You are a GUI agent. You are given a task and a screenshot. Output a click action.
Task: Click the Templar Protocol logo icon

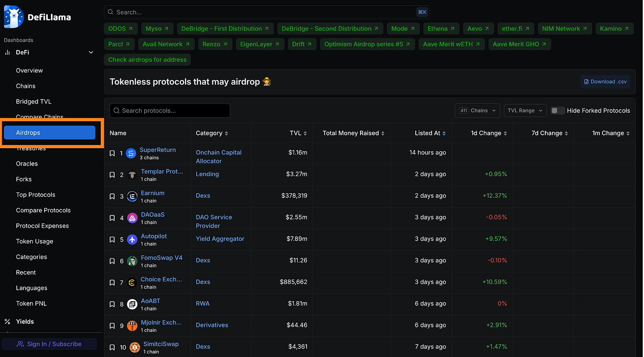(x=132, y=175)
